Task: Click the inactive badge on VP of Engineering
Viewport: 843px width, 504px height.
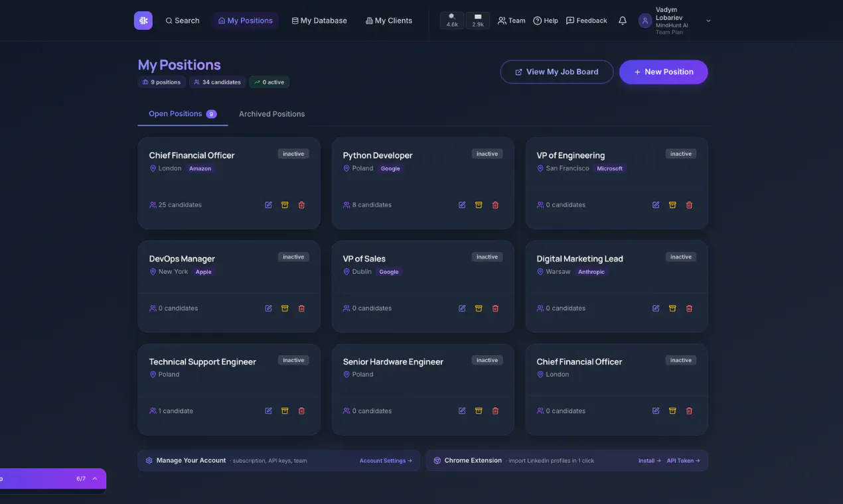Action: pos(681,154)
